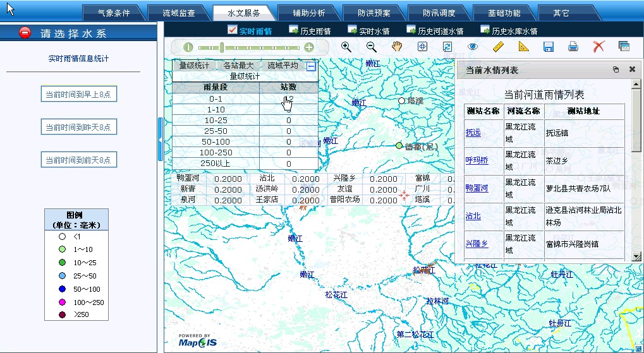Click the 当前时间到早上8点 button

pos(78,95)
